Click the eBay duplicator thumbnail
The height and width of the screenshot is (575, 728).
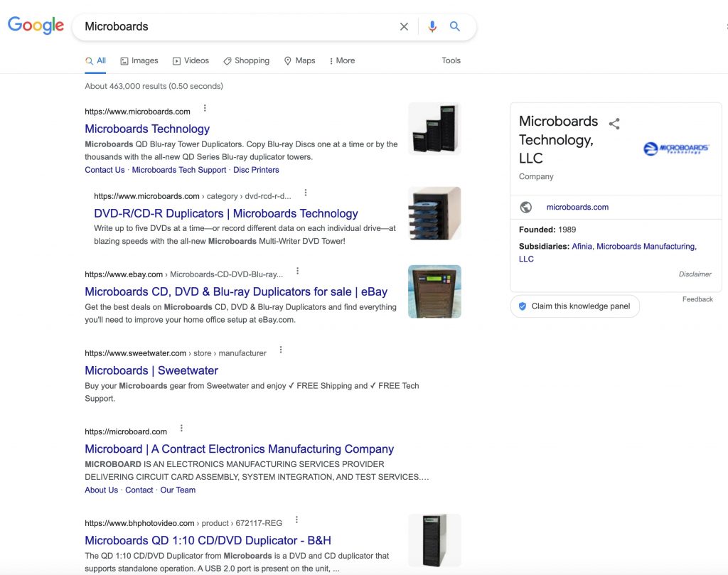[x=434, y=291]
